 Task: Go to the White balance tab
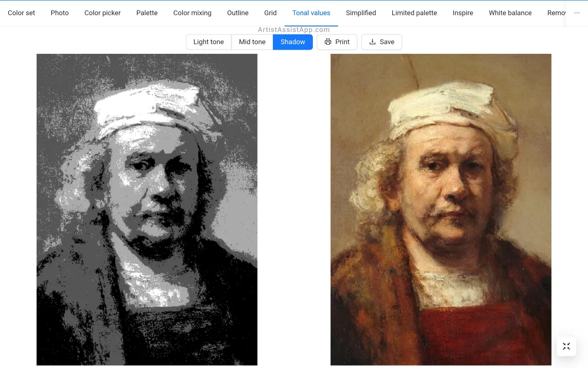pyautogui.click(x=510, y=13)
